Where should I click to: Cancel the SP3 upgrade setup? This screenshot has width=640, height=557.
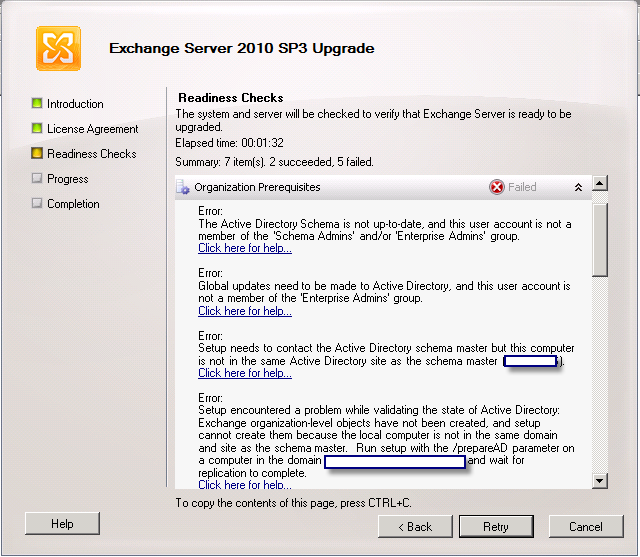[586, 527]
